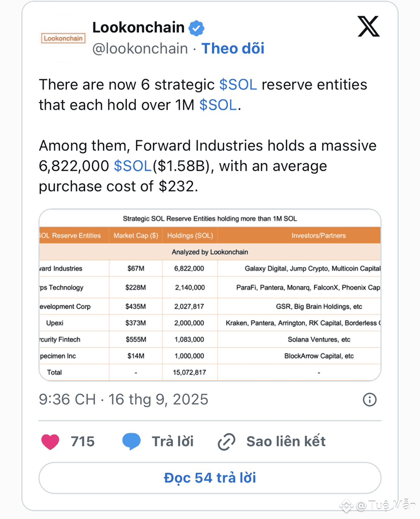Click Đọc 54 trả lời button
This screenshot has height=519, width=420.
click(x=210, y=478)
